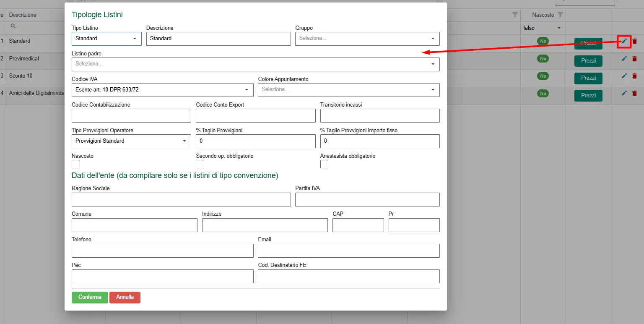
Task: Expand the Codice IVA dropdown
Action: [x=162, y=90]
